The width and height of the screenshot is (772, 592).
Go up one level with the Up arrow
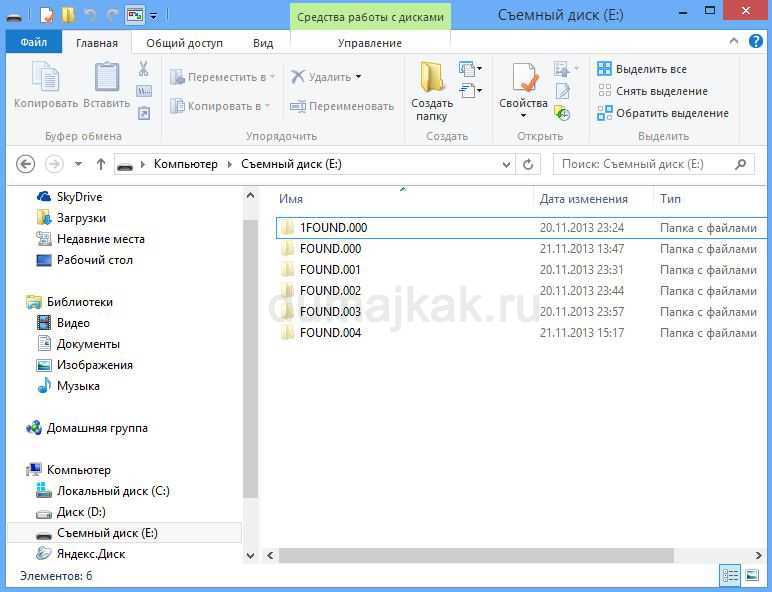point(101,164)
